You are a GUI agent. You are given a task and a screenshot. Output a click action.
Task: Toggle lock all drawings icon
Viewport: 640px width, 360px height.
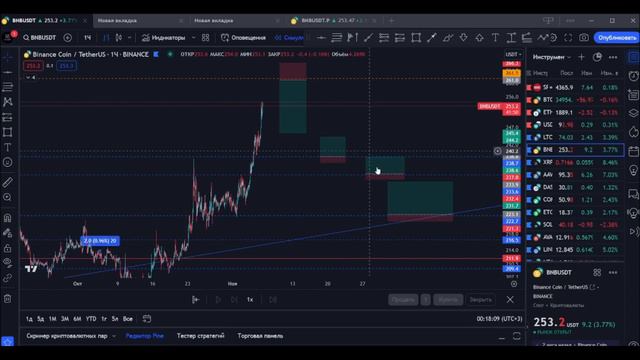[7, 248]
